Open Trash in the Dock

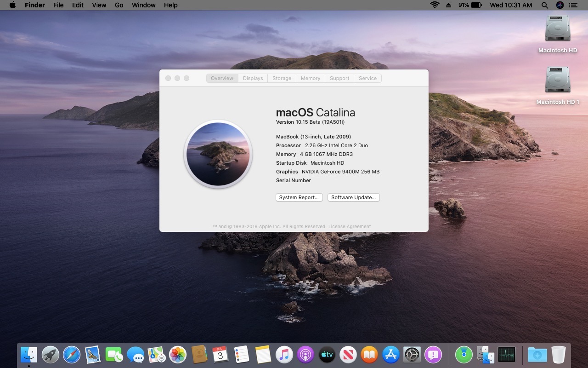tap(559, 355)
